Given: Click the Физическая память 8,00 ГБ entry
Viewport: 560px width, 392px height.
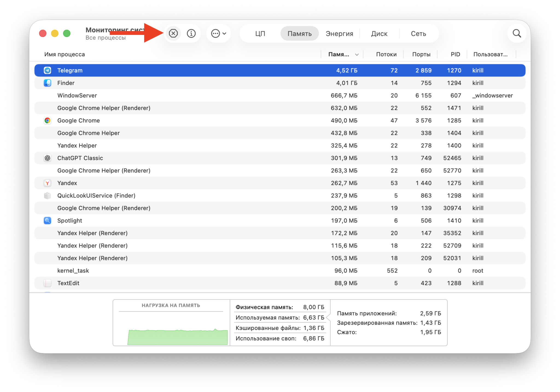Looking at the screenshot, I should pyautogui.click(x=280, y=307).
